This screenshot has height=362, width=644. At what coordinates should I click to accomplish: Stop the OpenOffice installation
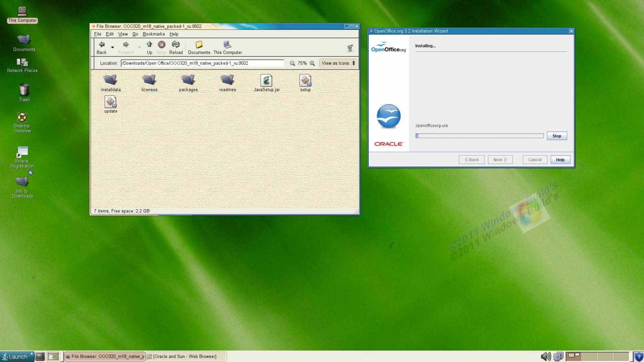click(x=557, y=136)
